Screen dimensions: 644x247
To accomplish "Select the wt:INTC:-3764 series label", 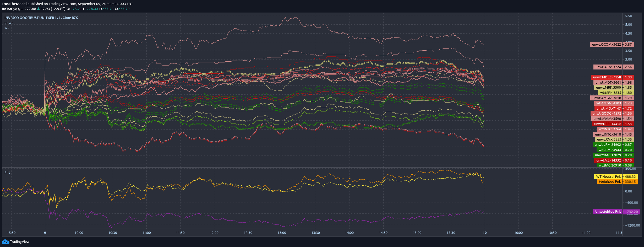I will coord(610,129).
